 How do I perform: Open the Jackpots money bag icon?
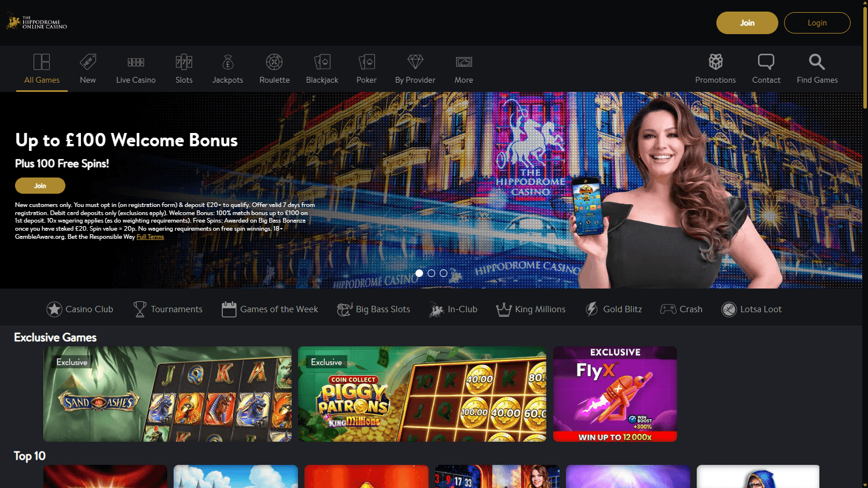(228, 62)
